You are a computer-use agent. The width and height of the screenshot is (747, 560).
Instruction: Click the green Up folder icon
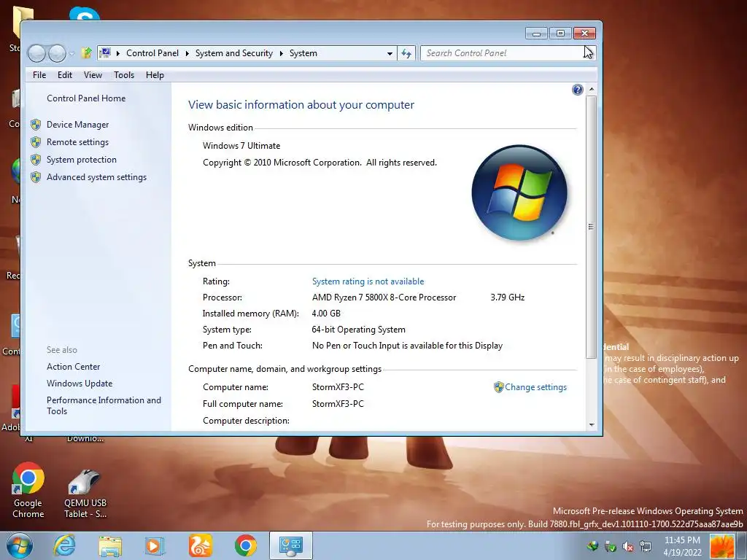(x=86, y=52)
